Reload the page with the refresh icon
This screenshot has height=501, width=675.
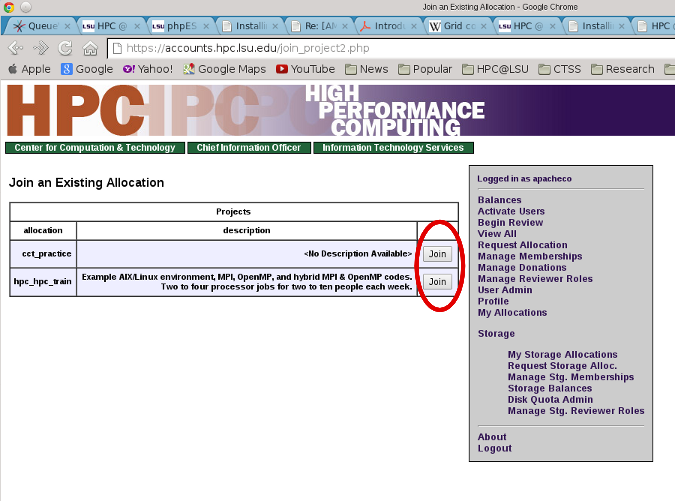tap(65, 48)
